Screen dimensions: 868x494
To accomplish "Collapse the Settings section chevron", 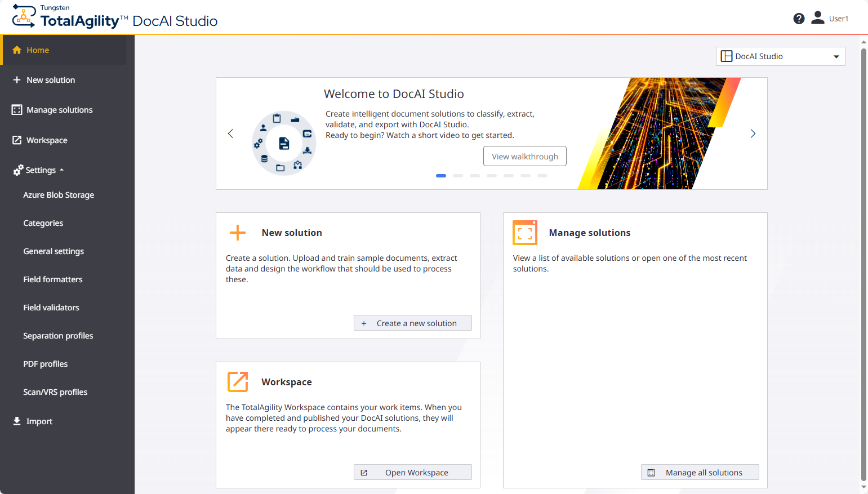I will coord(63,170).
